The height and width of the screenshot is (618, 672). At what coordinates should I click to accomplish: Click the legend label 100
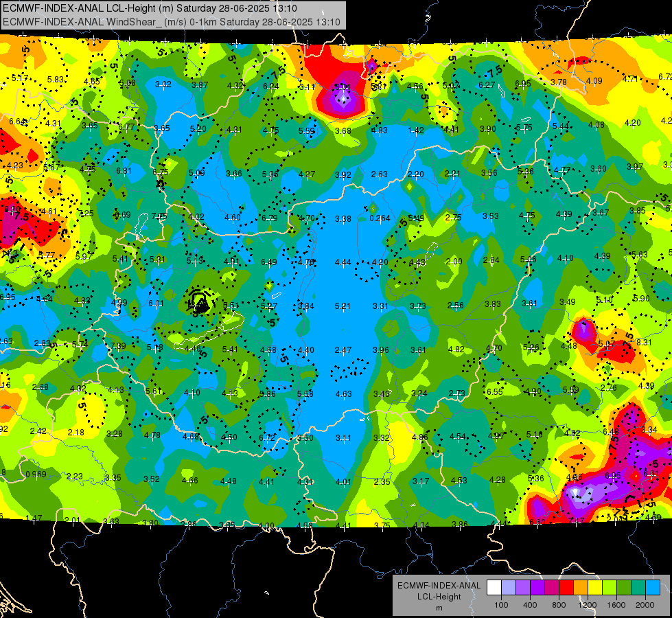click(x=501, y=605)
